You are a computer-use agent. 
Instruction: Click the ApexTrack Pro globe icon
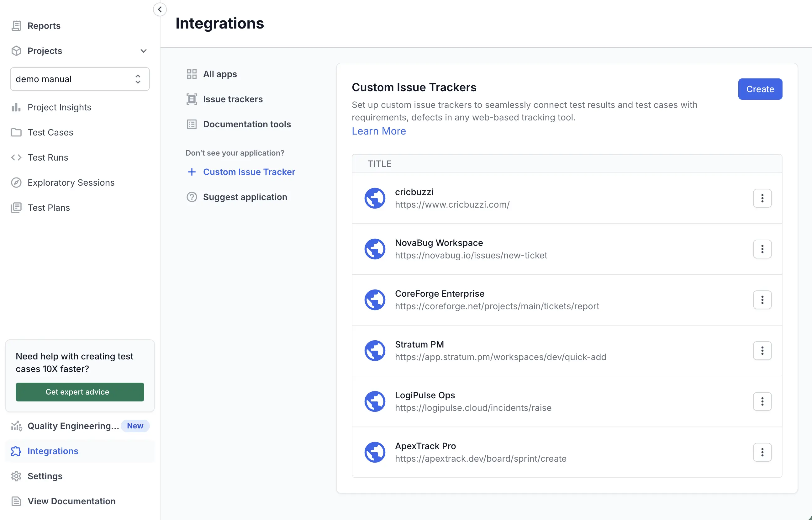coord(375,453)
